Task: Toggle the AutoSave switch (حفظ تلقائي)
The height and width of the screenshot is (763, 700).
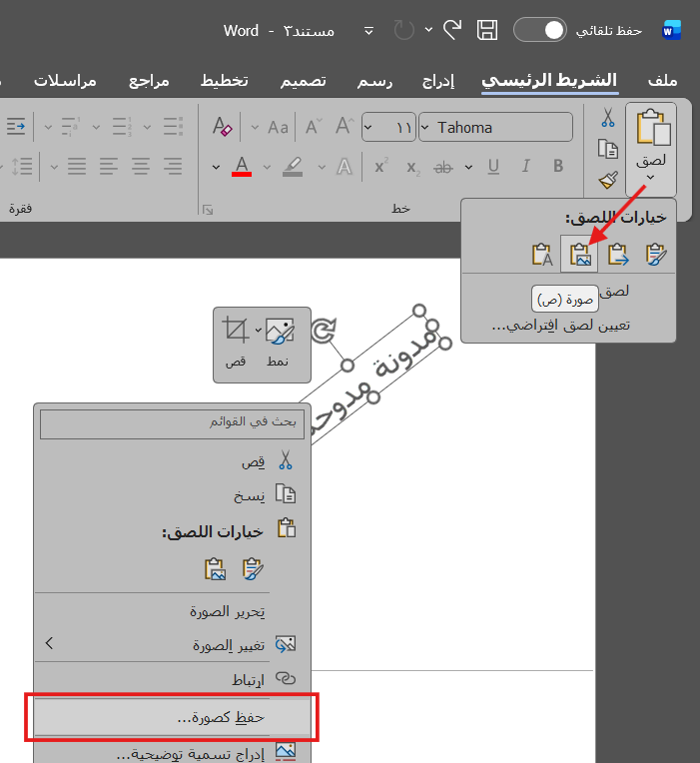Action: coord(539,30)
